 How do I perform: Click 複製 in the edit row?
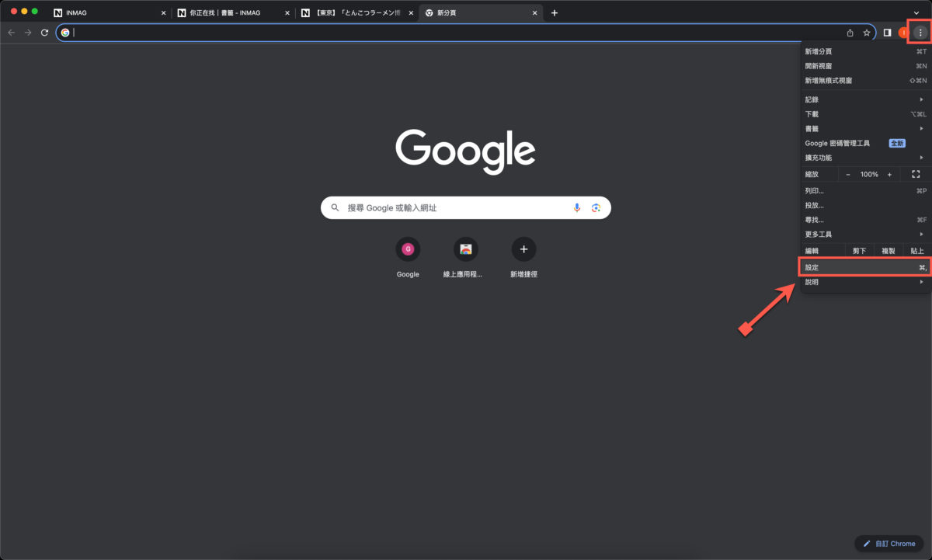[888, 251]
